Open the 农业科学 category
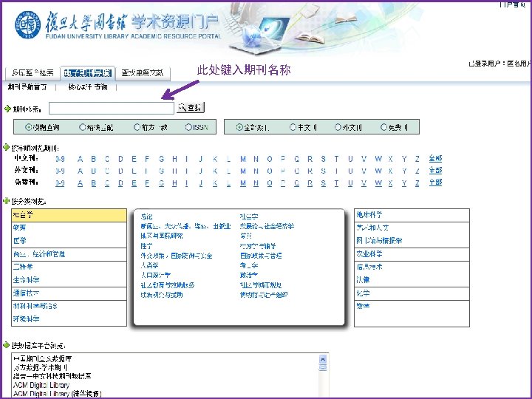 pyautogui.click(x=369, y=253)
